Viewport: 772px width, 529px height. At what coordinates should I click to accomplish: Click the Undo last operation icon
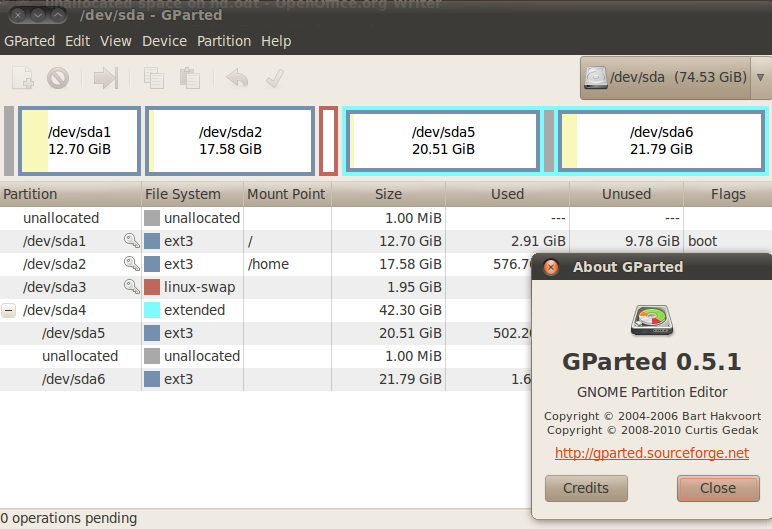pos(237,78)
